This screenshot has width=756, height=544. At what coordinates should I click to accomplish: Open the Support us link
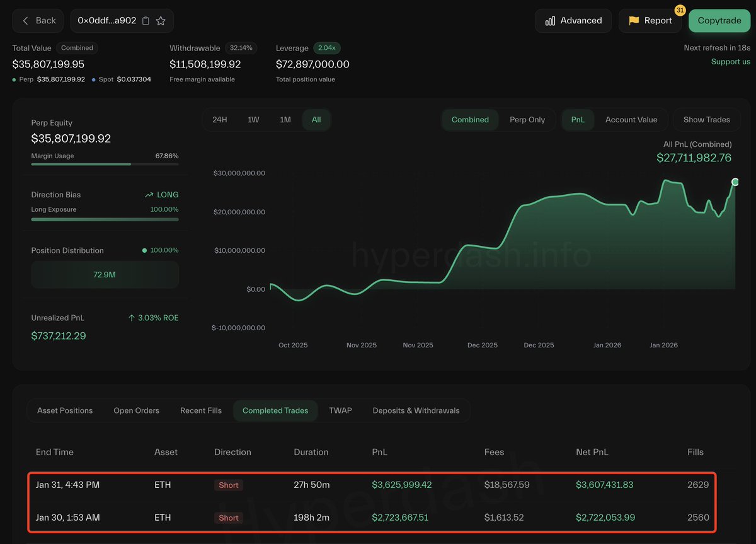pos(730,62)
